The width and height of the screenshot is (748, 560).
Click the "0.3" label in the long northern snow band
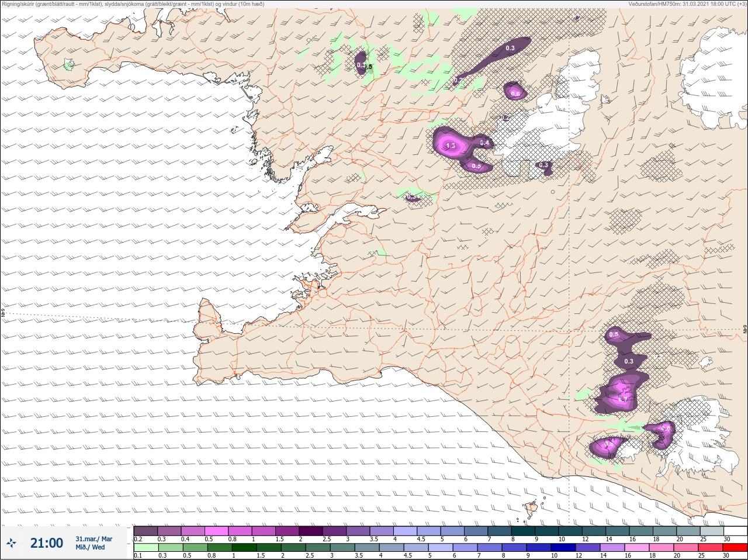510,48
